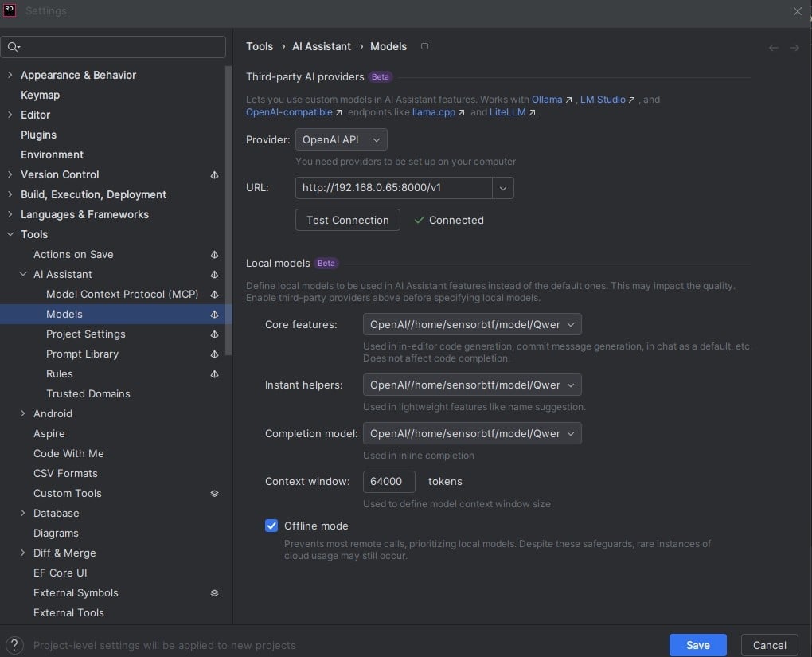The image size is (812, 657).
Task: Expand the Appearance & Behavior tree node
Action: [x=10, y=76]
